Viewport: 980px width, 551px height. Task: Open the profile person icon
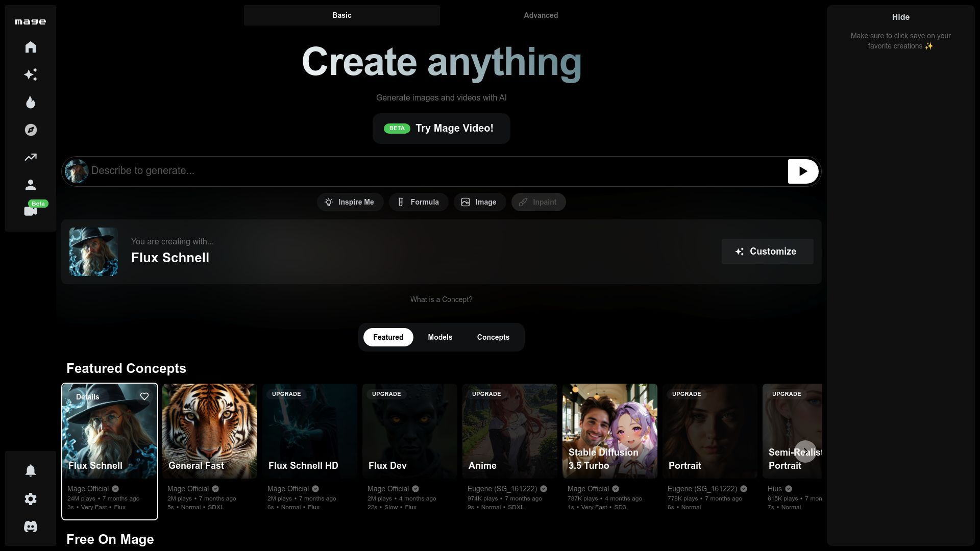pyautogui.click(x=31, y=185)
